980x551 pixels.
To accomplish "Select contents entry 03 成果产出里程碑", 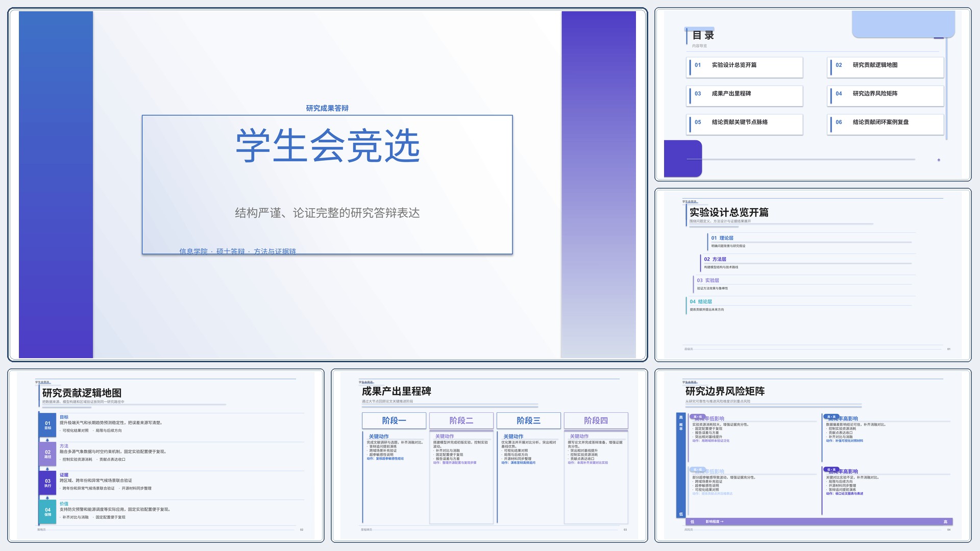I will click(745, 96).
